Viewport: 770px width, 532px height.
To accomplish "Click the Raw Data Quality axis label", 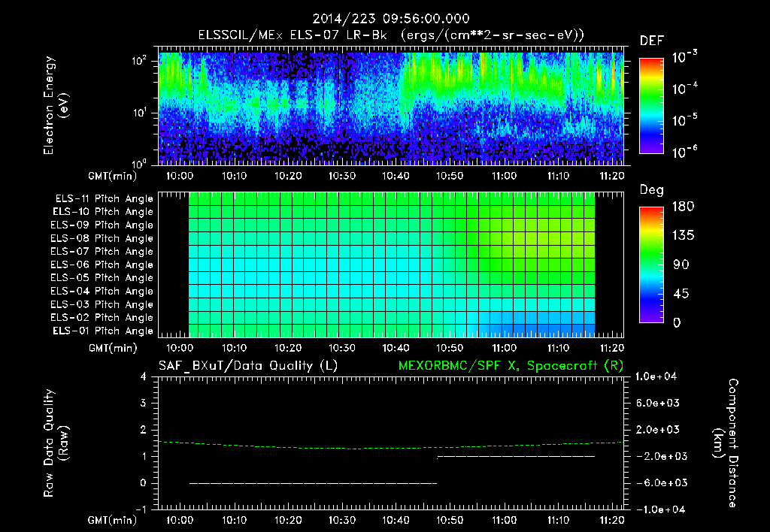I will tap(56, 443).
